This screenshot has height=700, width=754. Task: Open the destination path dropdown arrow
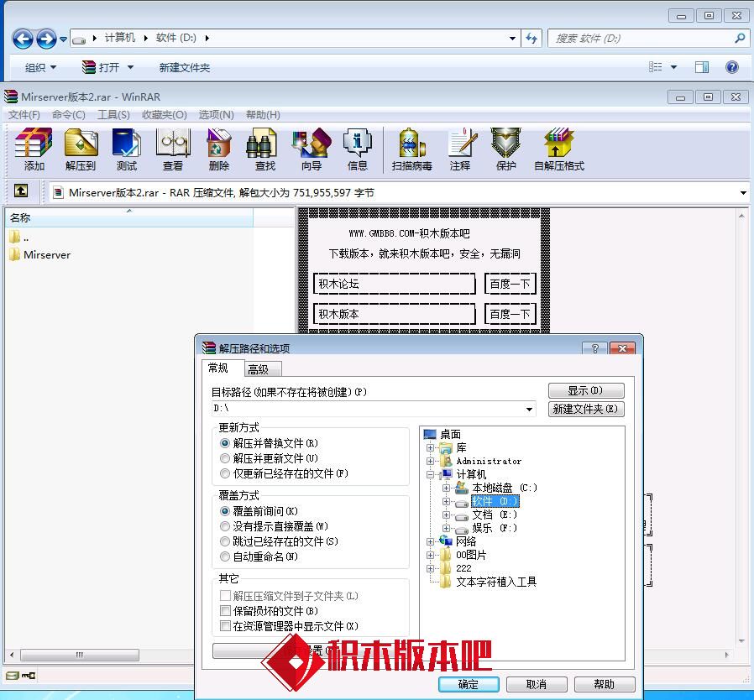click(x=529, y=409)
